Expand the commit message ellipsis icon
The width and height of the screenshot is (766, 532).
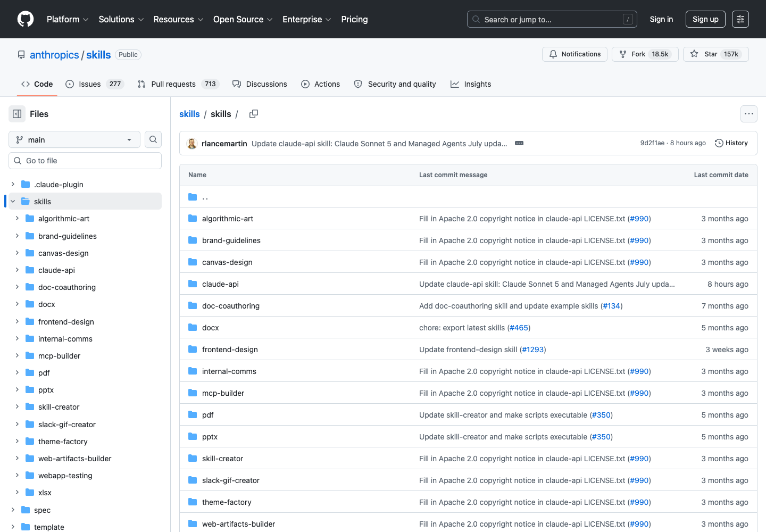click(x=519, y=144)
